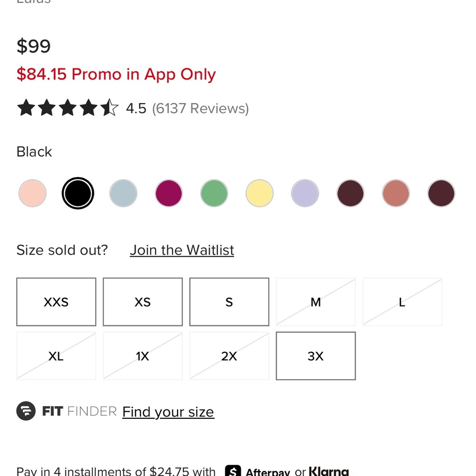Click the star rating icons

67,108
